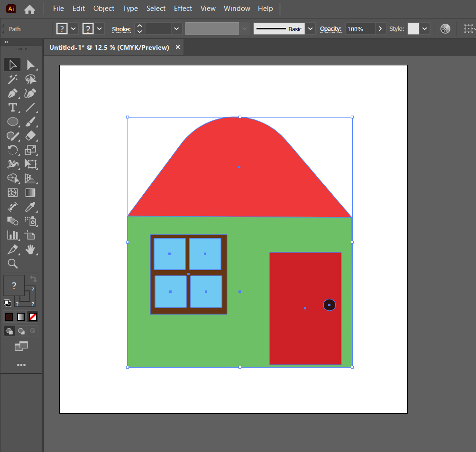The width and height of the screenshot is (476, 452).
Task: Activate the Type tool
Action: coord(12,108)
